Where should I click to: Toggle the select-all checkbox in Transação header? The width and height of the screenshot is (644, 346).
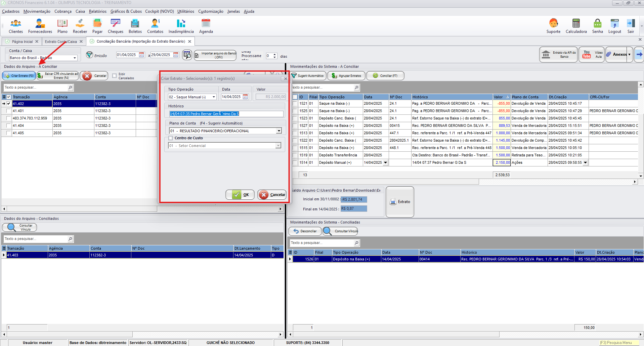[9, 97]
